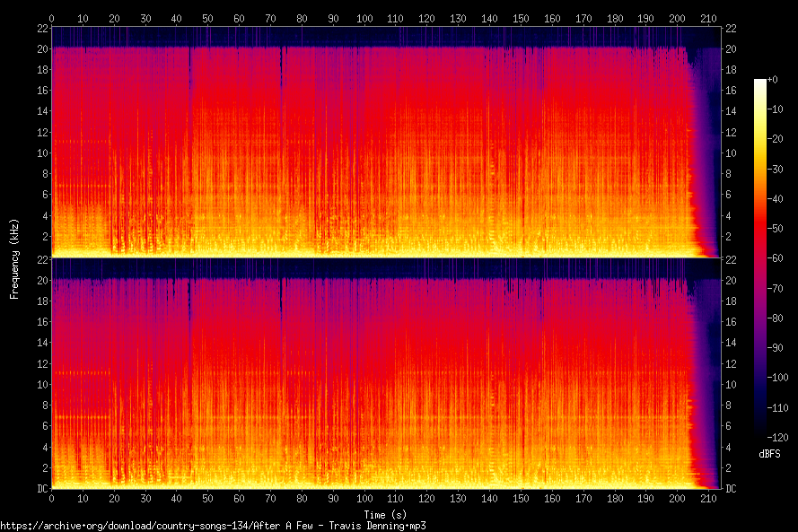Screen dimensions: 798x532
Task: Click the 10 kHz label on the lower channel's left axis
Action: pos(40,384)
